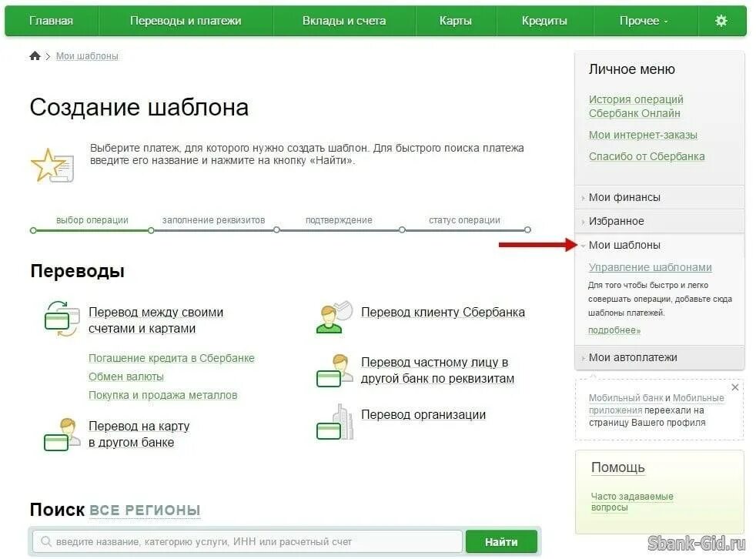Open Спасибо от Сбербанка link

[647, 156]
